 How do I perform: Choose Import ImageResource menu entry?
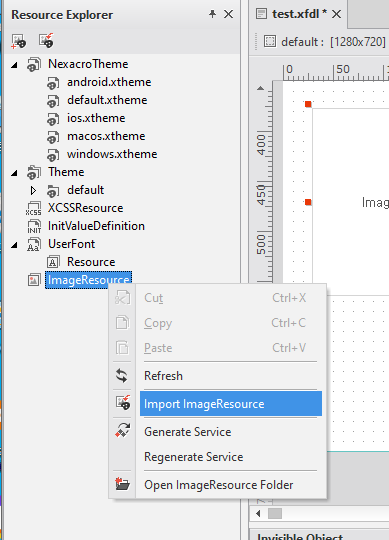[231, 404]
